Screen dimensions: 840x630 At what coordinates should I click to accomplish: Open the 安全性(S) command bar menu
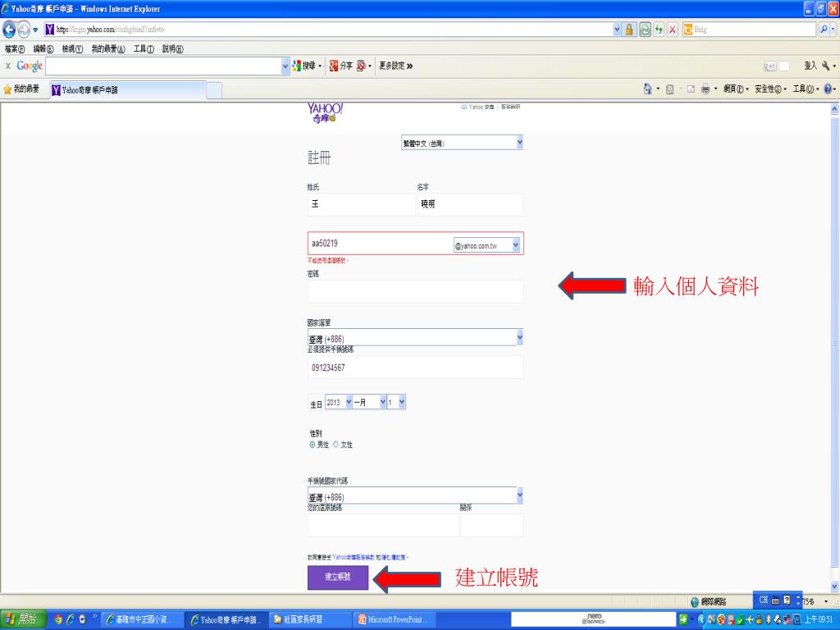coord(770,89)
